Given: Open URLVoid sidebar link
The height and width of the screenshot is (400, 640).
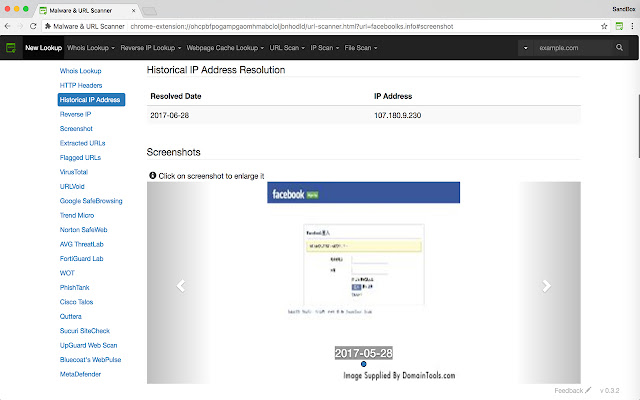Looking at the screenshot, I should tap(72, 187).
